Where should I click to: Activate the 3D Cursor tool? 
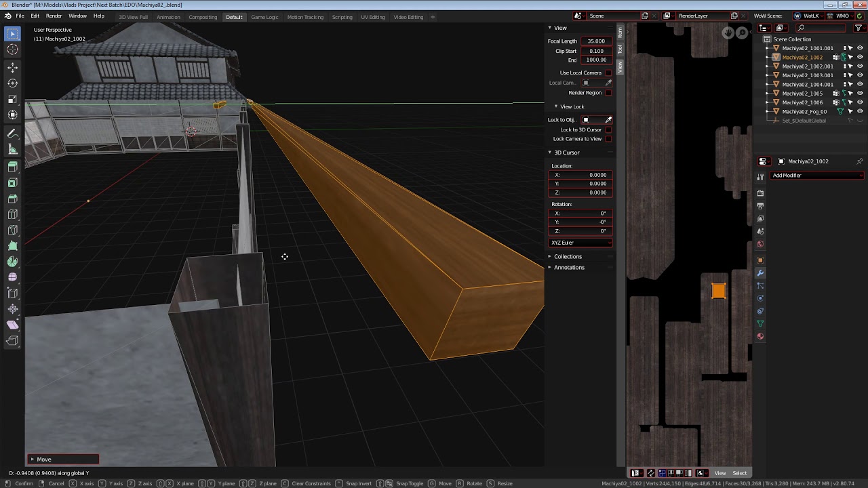pyautogui.click(x=12, y=49)
